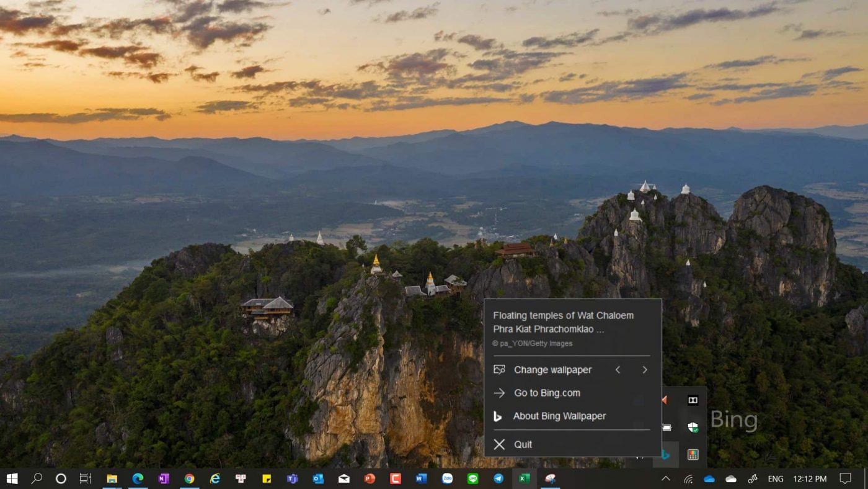
Task: Open Action Center notifications panel
Action: (845, 478)
